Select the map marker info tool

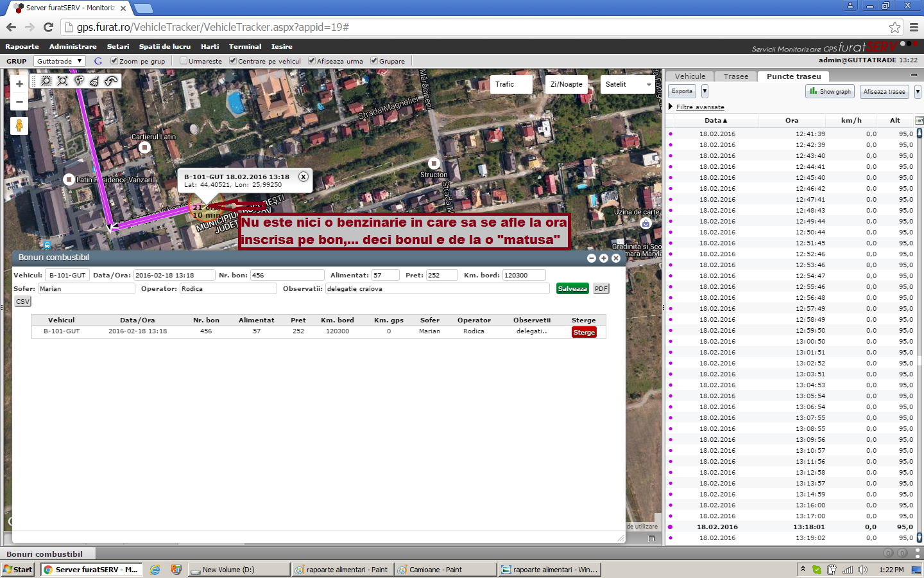(x=79, y=81)
